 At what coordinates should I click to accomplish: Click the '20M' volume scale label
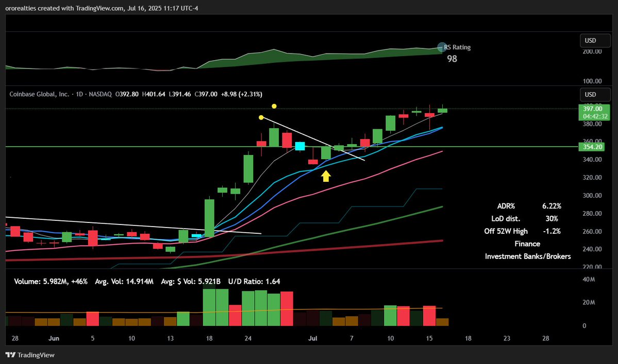coord(589,303)
